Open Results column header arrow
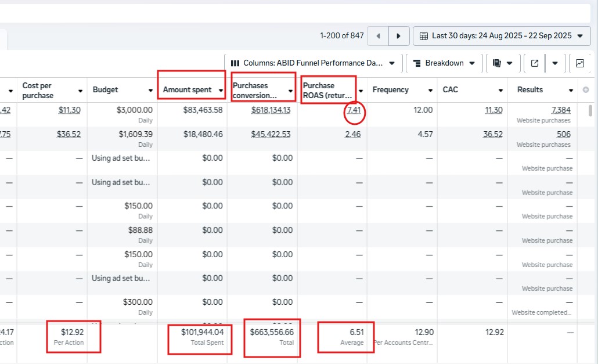This screenshot has width=598, height=364. pos(571,91)
